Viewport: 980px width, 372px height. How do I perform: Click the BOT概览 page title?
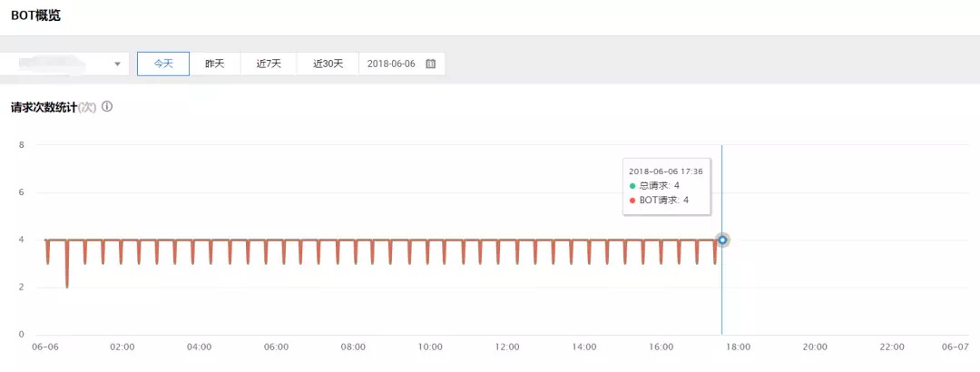(x=35, y=16)
